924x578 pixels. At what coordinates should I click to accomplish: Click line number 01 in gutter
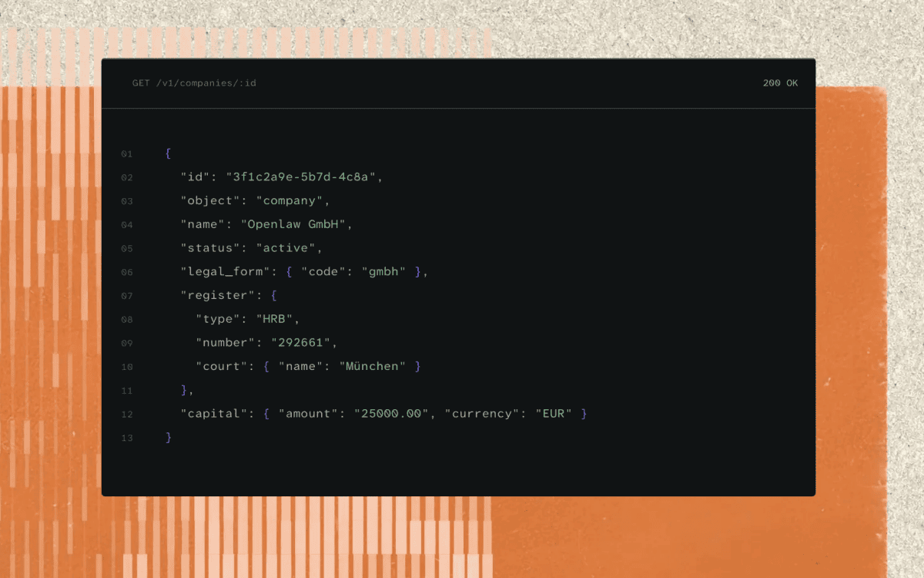127,154
